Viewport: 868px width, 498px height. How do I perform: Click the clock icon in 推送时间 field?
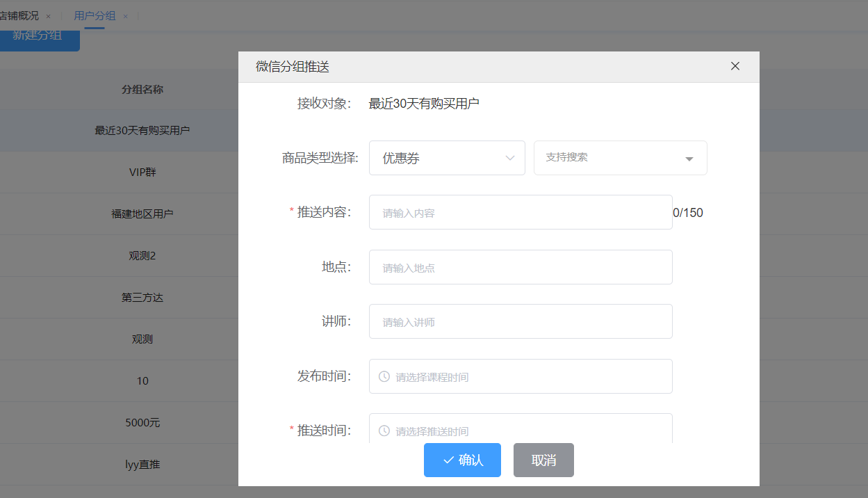click(x=384, y=431)
